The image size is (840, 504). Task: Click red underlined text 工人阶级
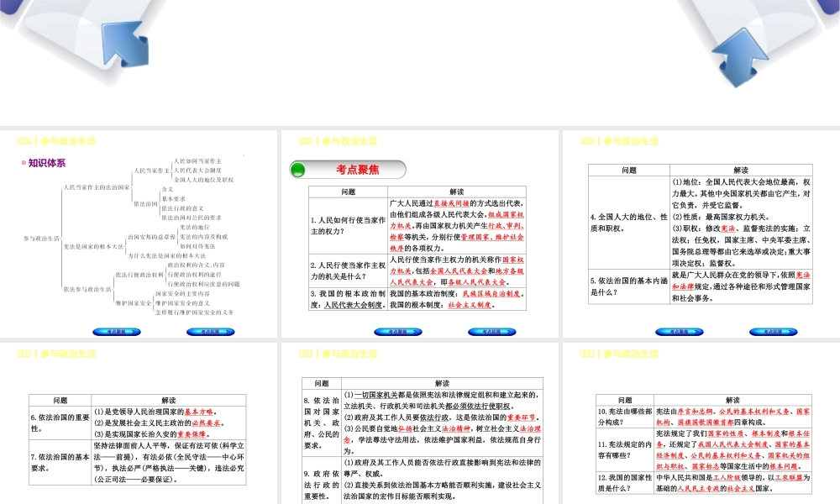[726, 477]
